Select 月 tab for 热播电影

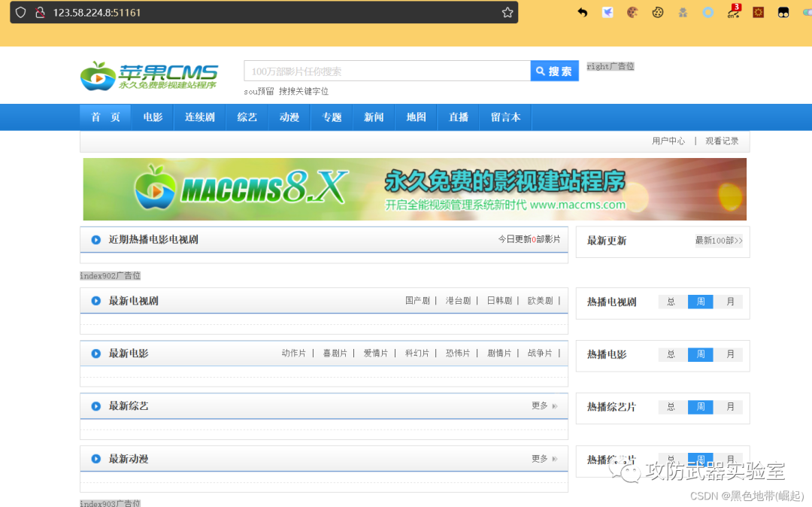pyautogui.click(x=730, y=355)
